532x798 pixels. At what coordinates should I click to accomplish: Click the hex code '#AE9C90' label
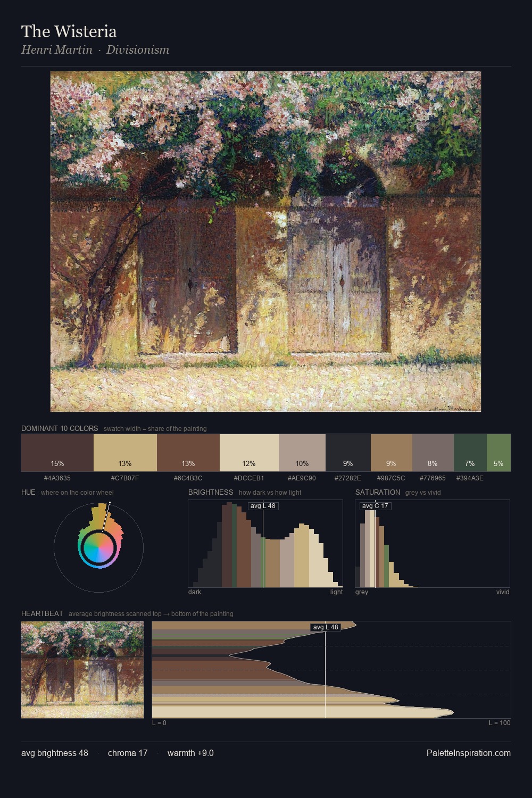tap(302, 478)
